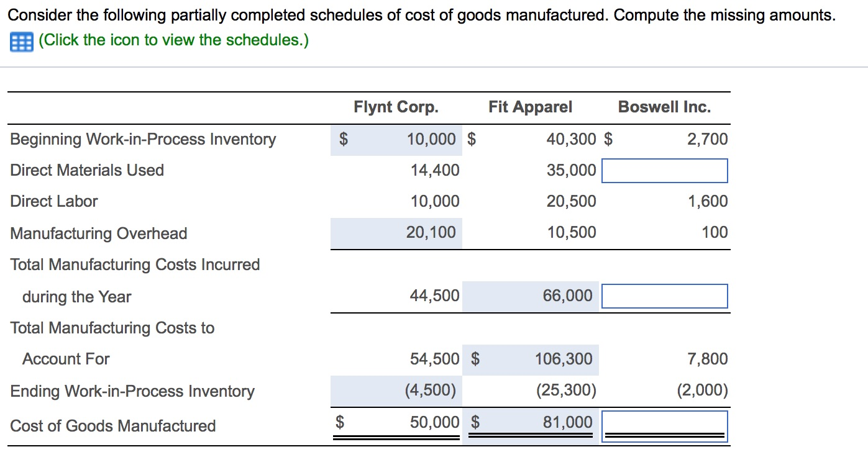
Task: Click the 'view the schedules' green link text
Action: click(173, 40)
